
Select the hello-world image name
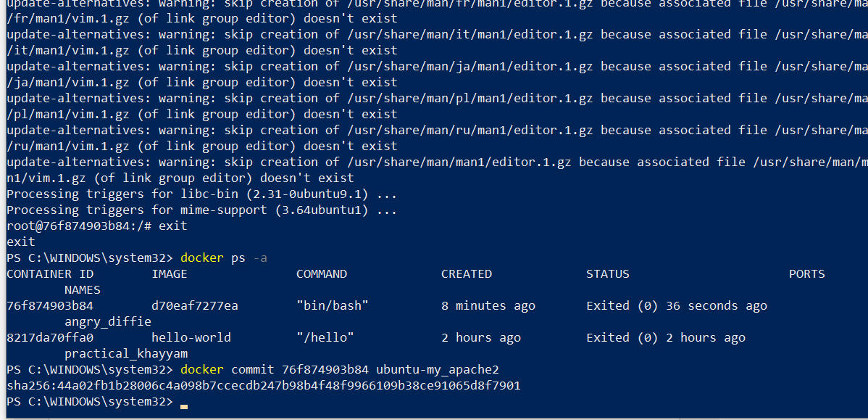[x=191, y=338]
